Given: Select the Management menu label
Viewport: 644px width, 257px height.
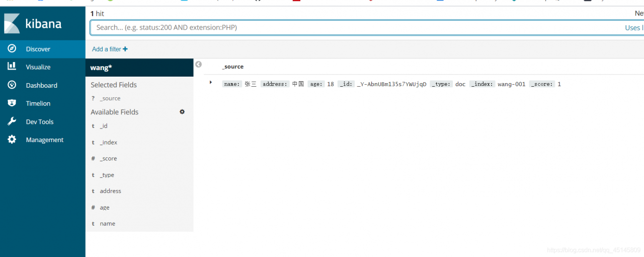Looking at the screenshot, I should [x=45, y=140].
